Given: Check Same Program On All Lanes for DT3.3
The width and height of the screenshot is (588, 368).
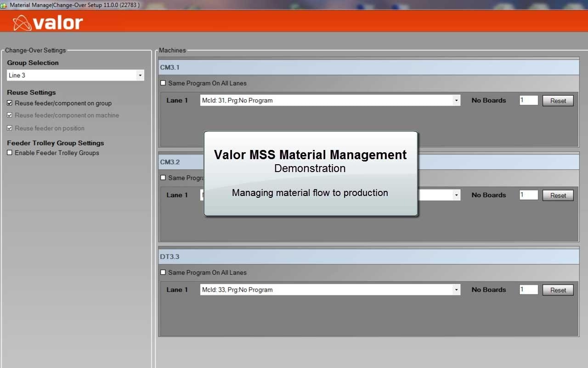Looking at the screenshot, I should [x=163, y=272].
